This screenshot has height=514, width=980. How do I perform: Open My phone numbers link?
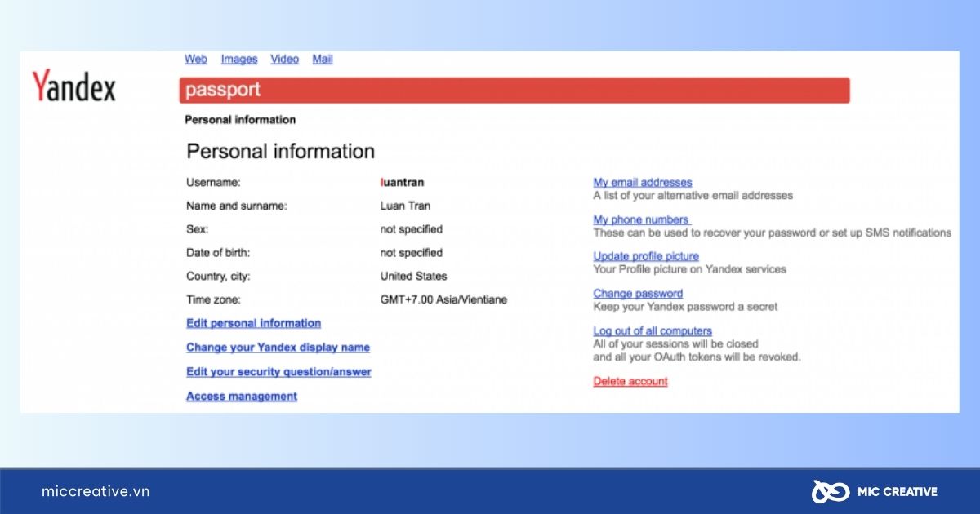[x=642, y=220]
